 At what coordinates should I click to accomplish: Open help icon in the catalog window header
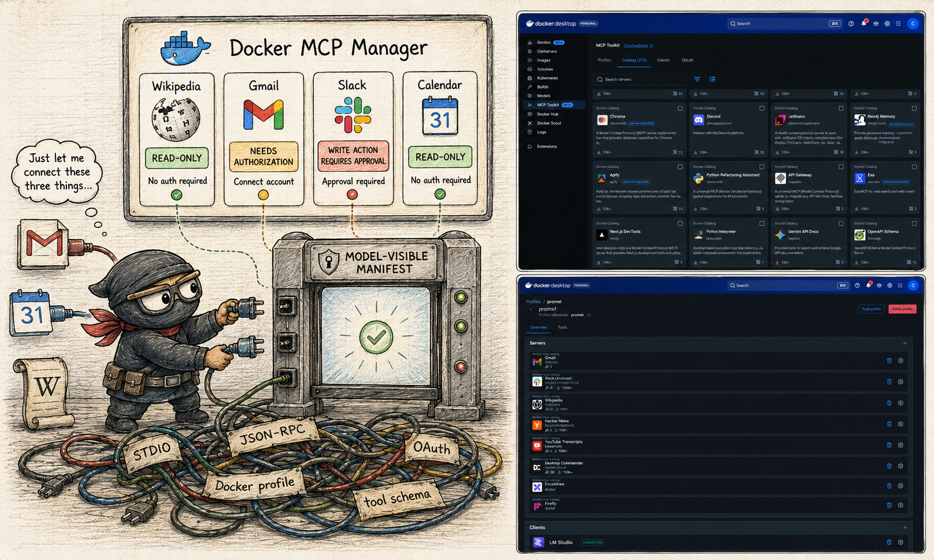851,24
